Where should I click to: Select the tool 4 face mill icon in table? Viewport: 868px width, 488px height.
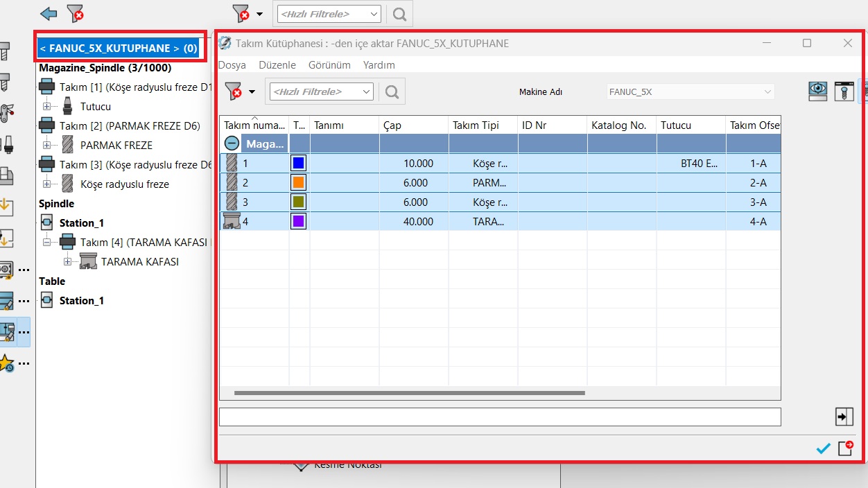[x=231, y=221]
